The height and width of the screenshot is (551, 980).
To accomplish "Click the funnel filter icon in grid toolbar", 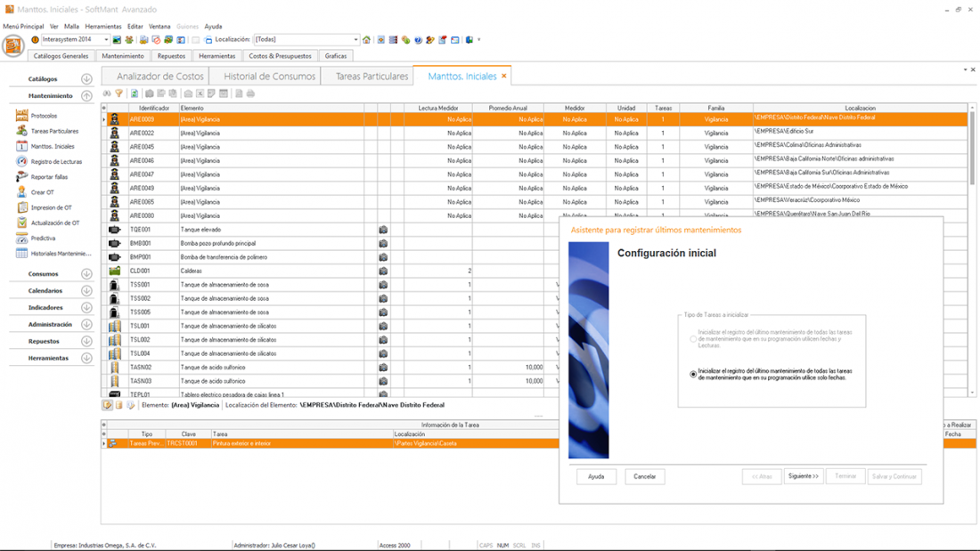I will [x=118, y=93].
